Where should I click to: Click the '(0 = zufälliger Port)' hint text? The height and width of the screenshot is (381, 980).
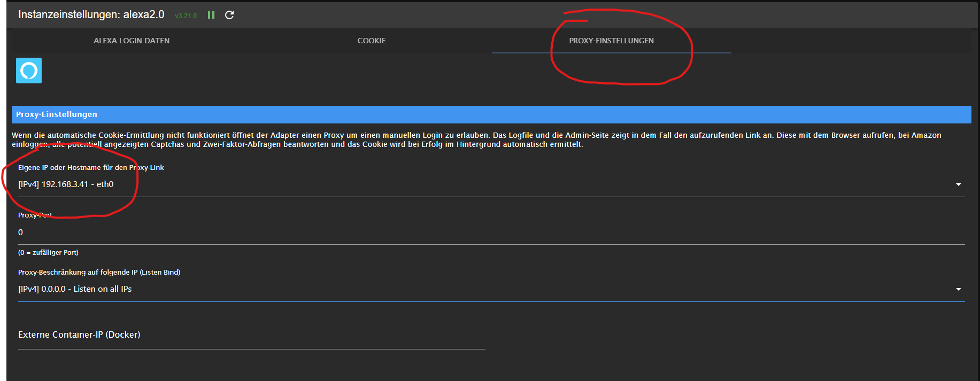point(48,252)
